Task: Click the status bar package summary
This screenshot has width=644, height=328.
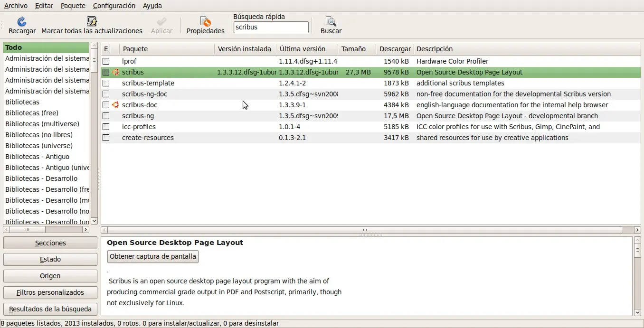Action: [140, 323]
